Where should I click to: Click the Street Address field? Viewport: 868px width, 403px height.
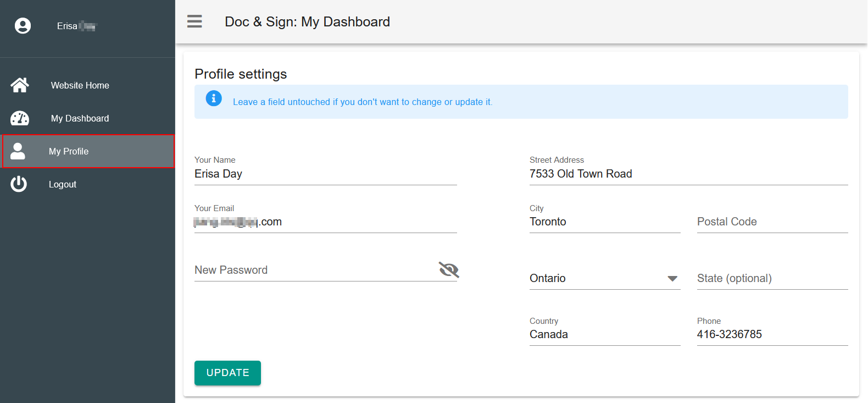[x=688, y=174]
